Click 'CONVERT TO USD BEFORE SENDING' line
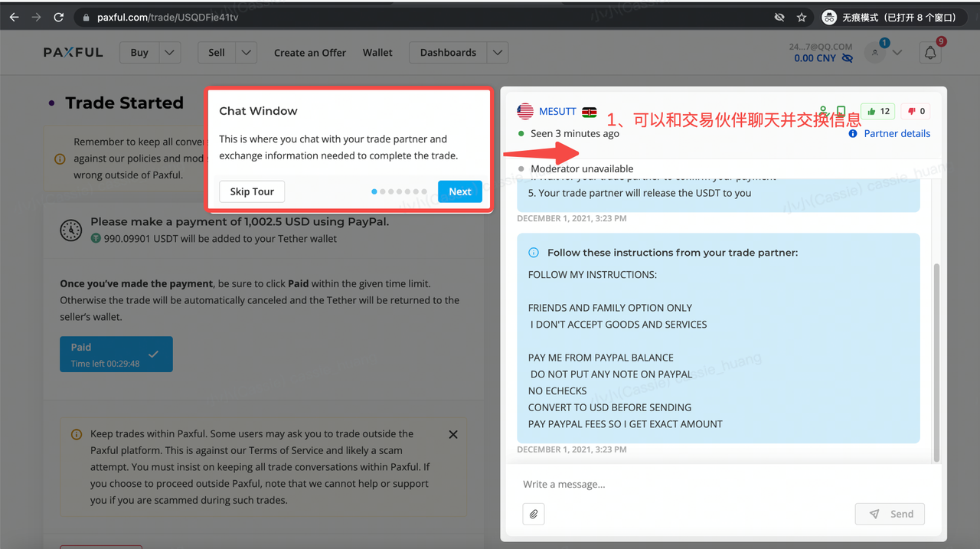 (x=609, y=407)
